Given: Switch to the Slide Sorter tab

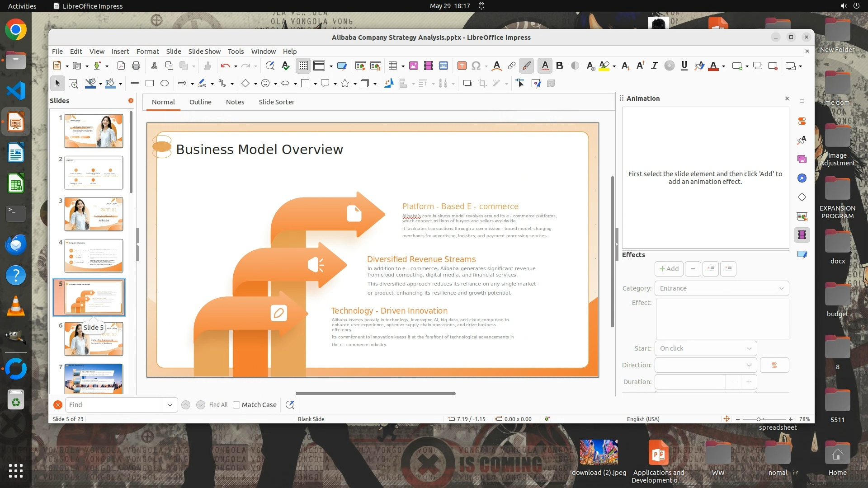Looking at the screenshot, I should click(x=276, y=102).
